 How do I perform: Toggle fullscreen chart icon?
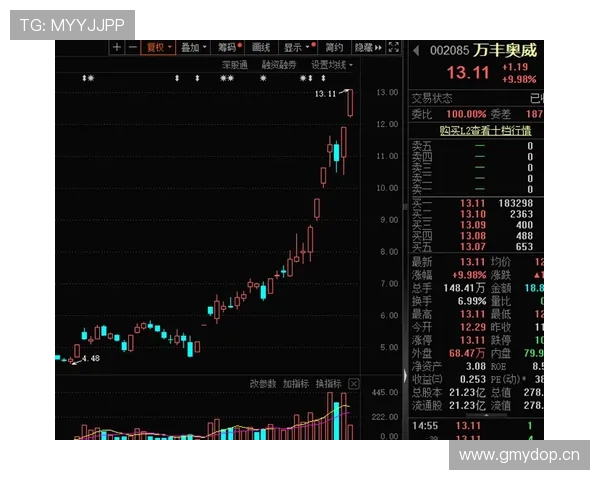click(x=394, y=47)
